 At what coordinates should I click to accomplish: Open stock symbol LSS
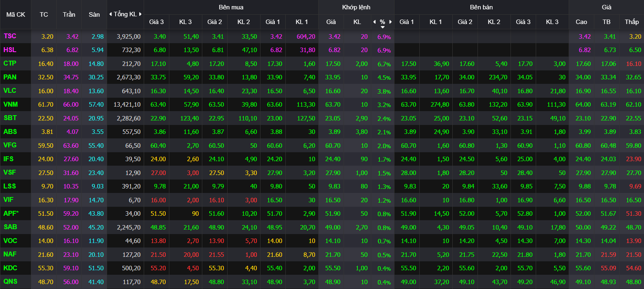click(x=10, y=186)
